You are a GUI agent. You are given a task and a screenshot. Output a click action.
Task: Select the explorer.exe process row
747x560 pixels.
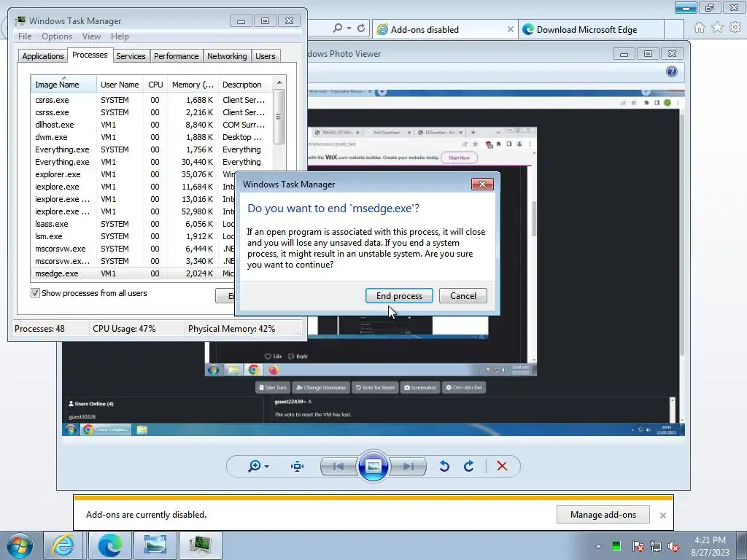152,174
